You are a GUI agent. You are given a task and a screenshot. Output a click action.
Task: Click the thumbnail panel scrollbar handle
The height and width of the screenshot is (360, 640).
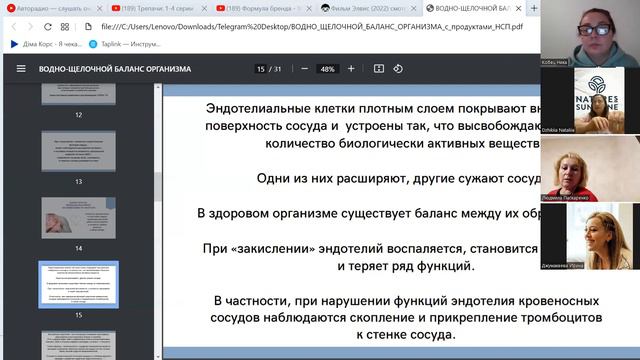[x=158, y=187]
